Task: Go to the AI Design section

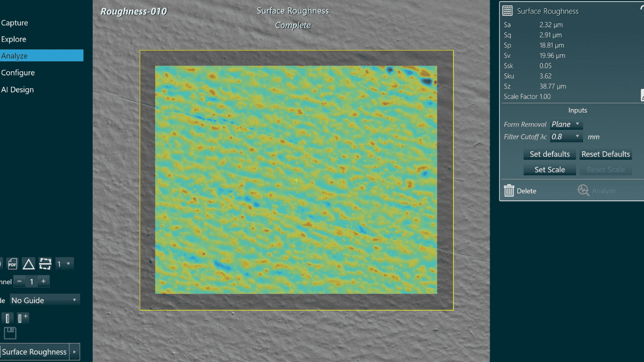Action: pyautogui.click(x=17, y=90)
